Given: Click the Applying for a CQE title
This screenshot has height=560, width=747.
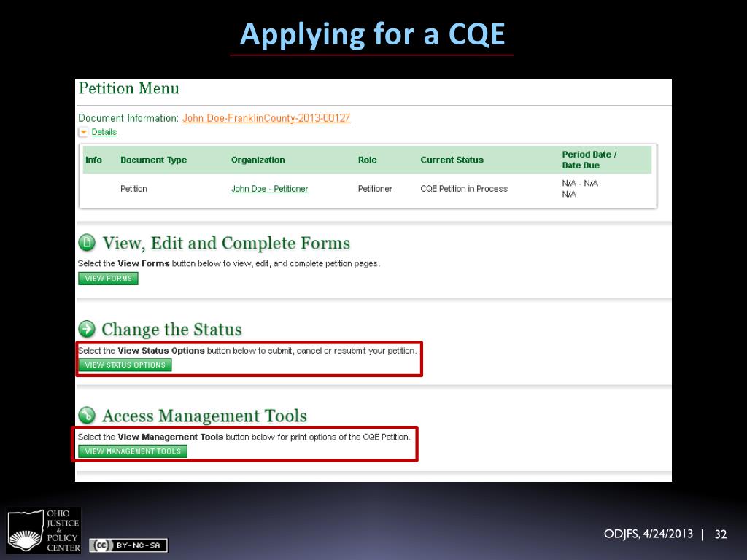Looking at the screenshot, I should (372, 34).
